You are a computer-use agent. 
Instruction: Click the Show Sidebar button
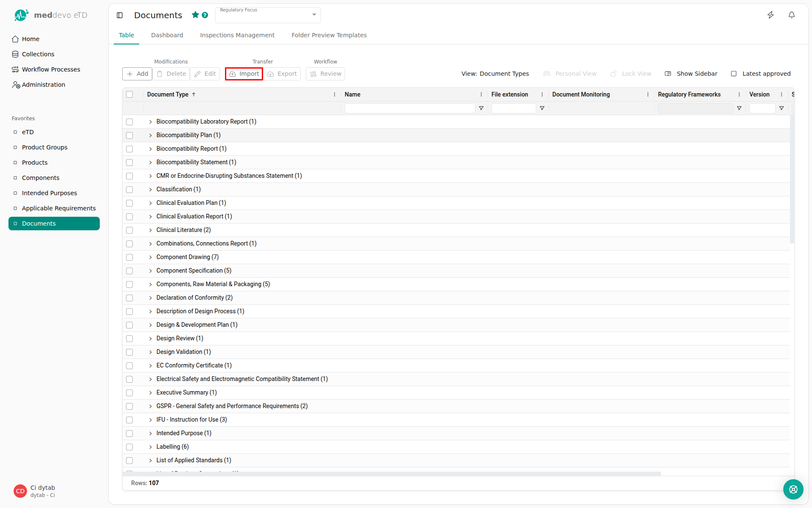(x=691, y=74)
